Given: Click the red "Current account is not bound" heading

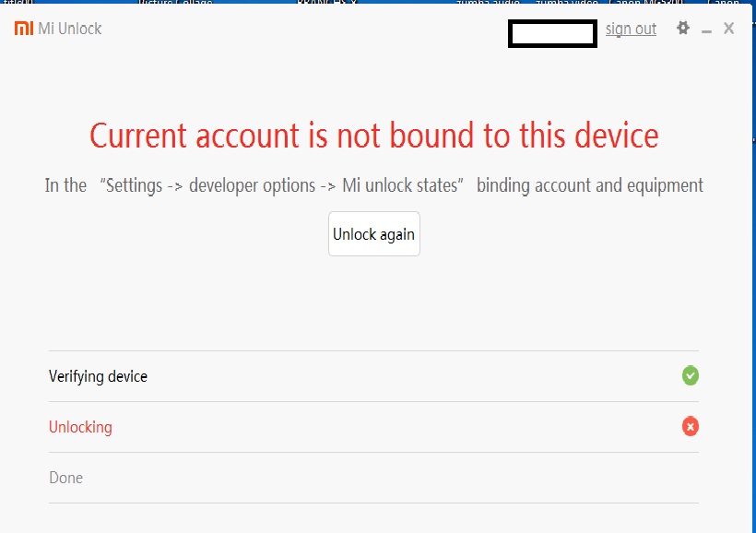Looking at the screenshot, I should click(373, 136).
